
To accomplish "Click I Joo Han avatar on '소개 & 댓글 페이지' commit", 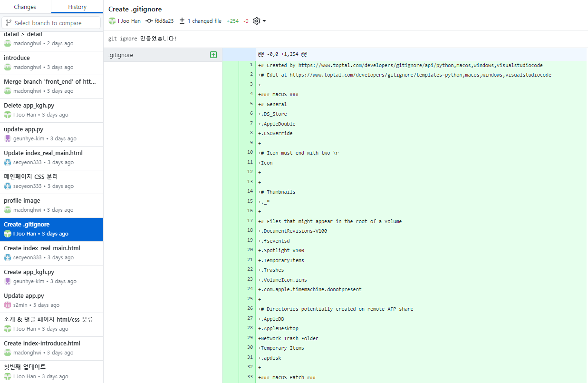I will 7,329.
